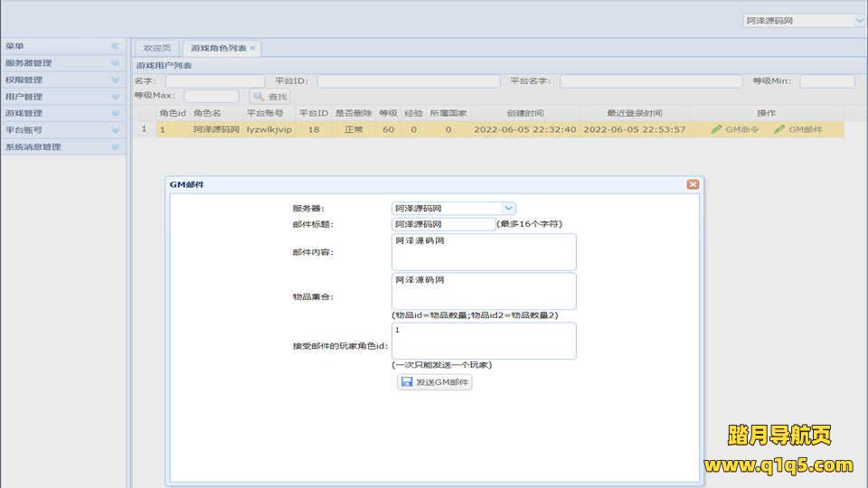Click the GM邮件 pencil action in row

(x=798, y=129)
